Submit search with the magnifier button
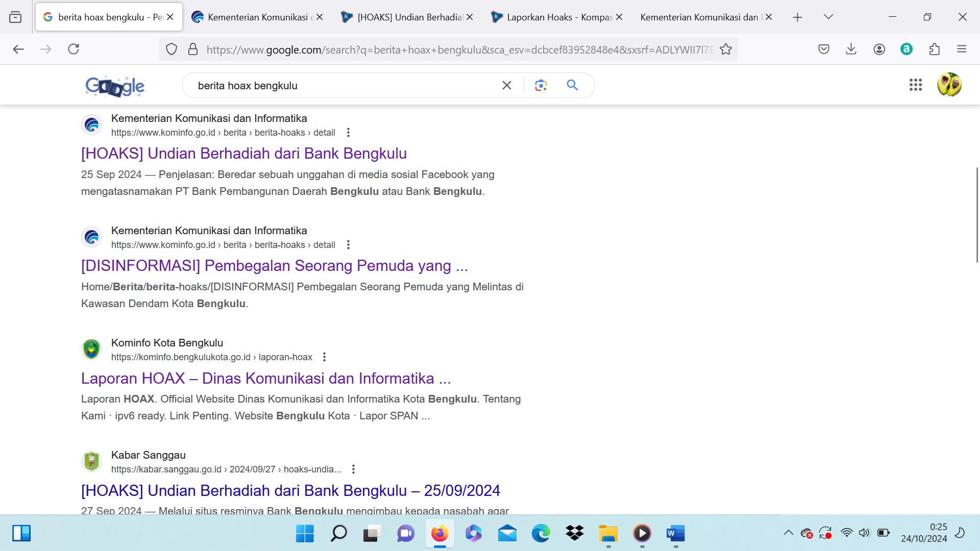Viewport: 980px width, 551px height. click(x=573, y=85)
